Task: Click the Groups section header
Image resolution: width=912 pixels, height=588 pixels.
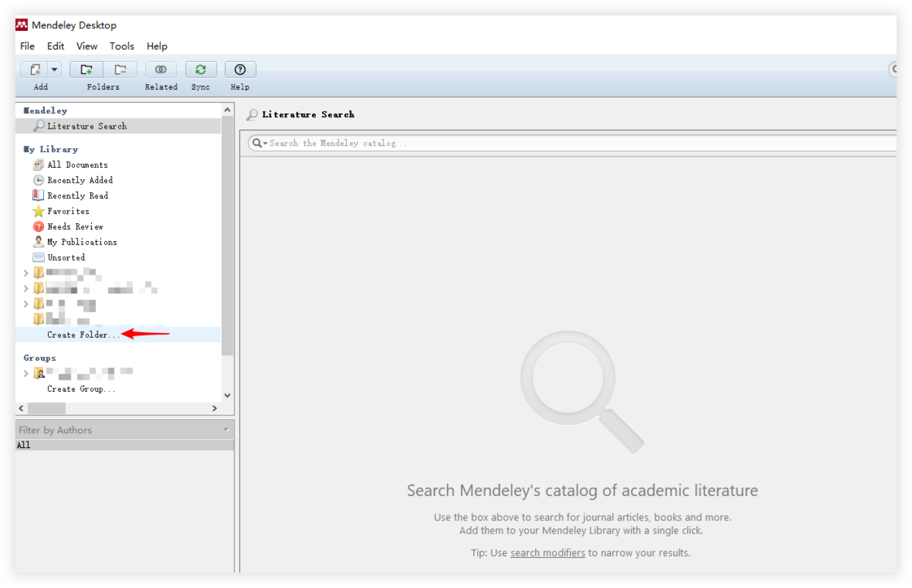Action: [40, 358]
